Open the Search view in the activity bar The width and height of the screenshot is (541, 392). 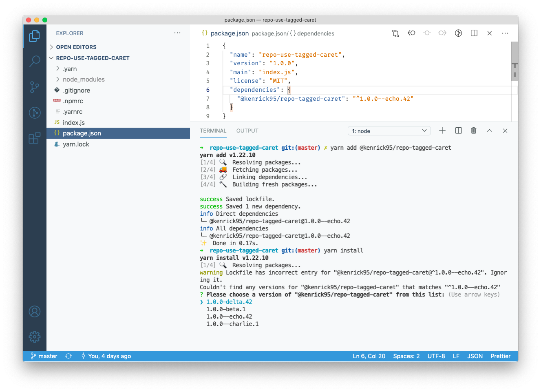pos(35,61)
